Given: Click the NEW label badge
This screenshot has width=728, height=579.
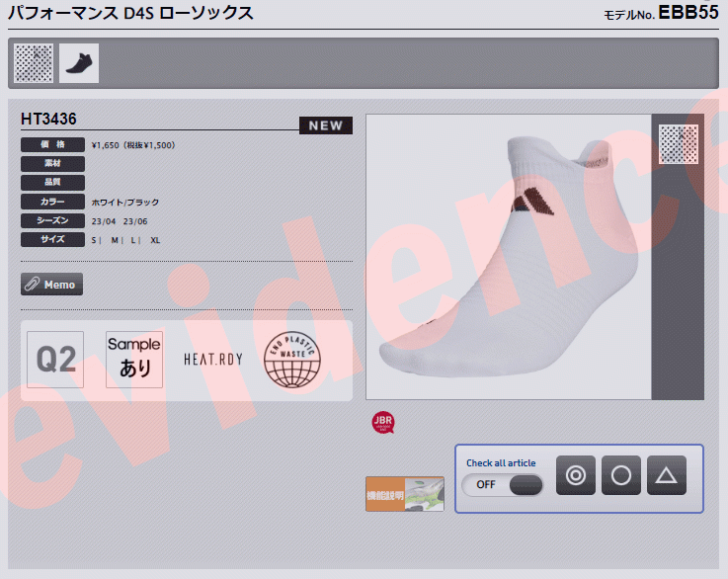Looking at the screenshot, I should (325, 125).
